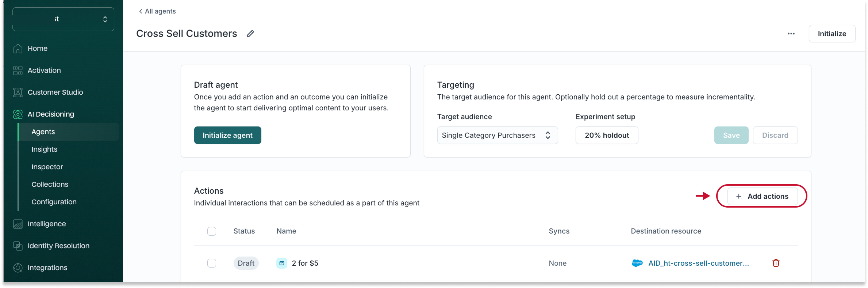Open the workspace switcher dropdown
The image size is (868, 288).
point(63,19)
